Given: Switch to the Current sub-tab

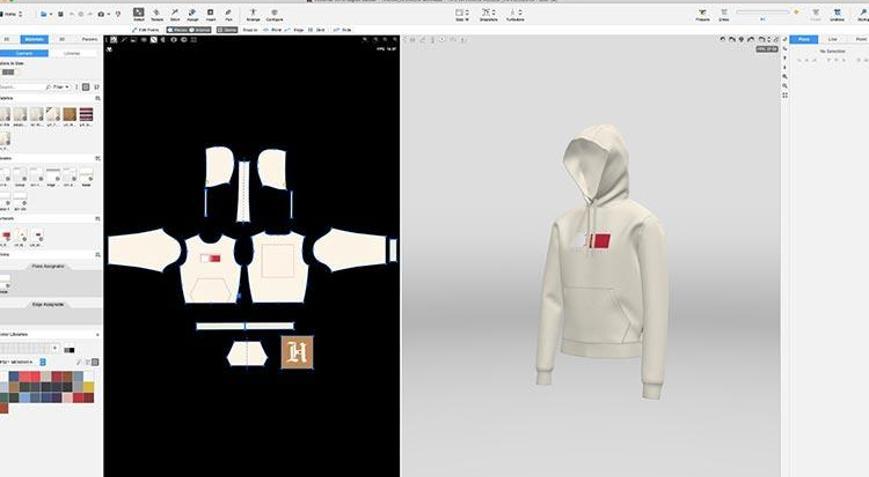Looking at the screenshot, I should click(x=24, y=53).
